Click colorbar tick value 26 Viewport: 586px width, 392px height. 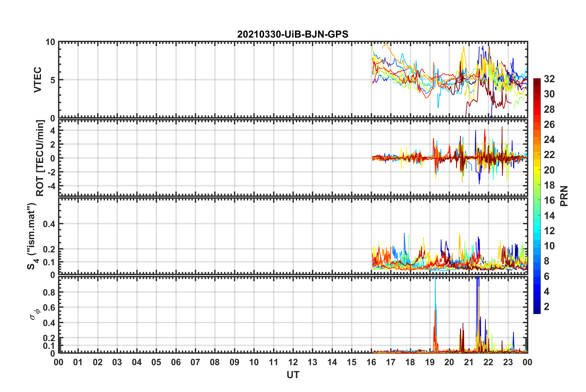click(x=549, y=125)
